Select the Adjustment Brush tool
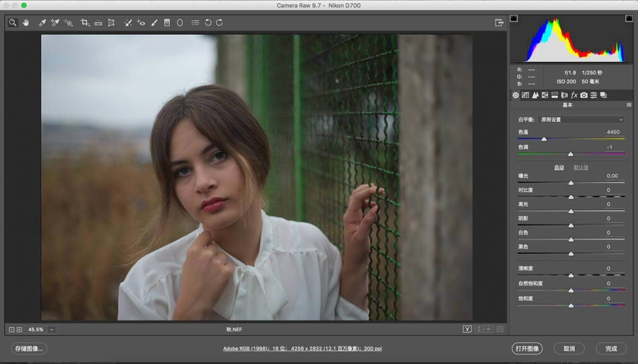638x364 pixels. coord(154,23)
